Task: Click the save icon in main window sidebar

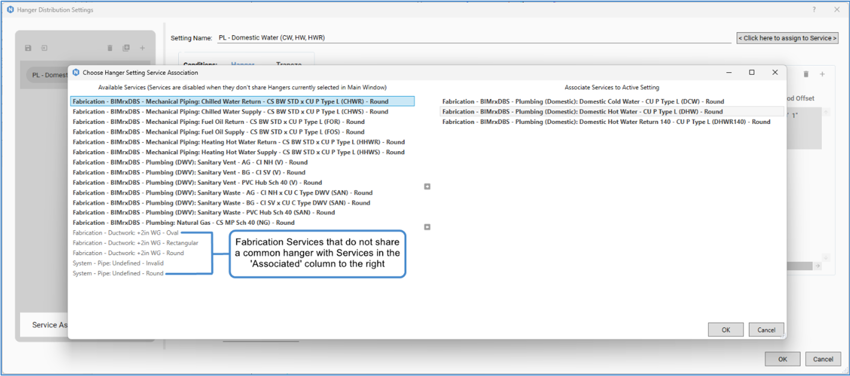Action: 28,48
